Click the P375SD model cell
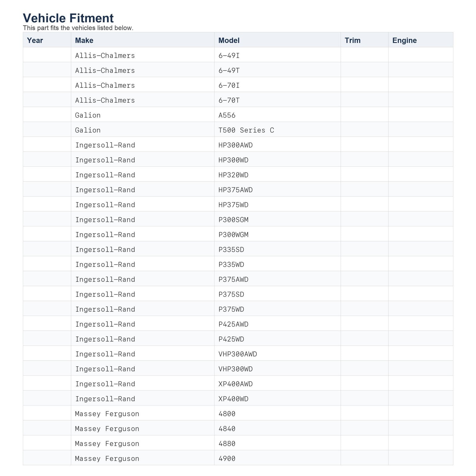This screenshot has width=476, height=476. [277, 294]
